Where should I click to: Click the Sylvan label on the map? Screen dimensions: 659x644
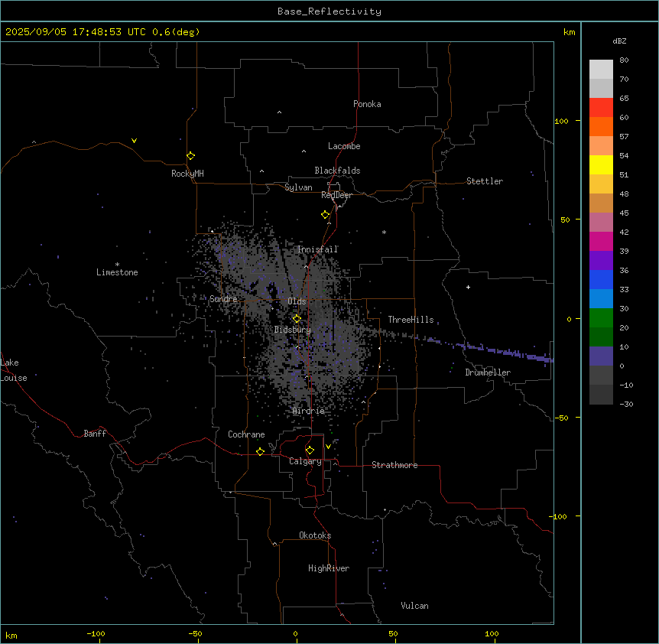pyautogui.click(x=298, y=187)
